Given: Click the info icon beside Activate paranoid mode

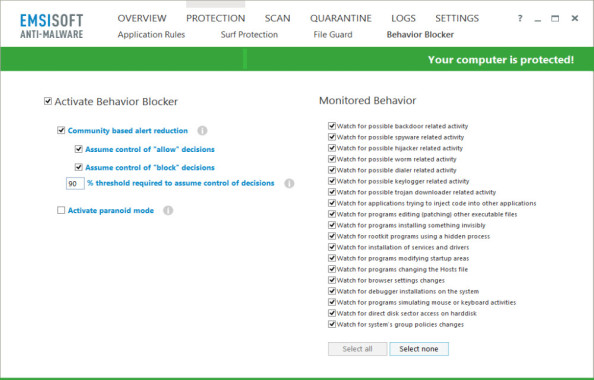Looking at the screenshot, I should pos(168,210).
